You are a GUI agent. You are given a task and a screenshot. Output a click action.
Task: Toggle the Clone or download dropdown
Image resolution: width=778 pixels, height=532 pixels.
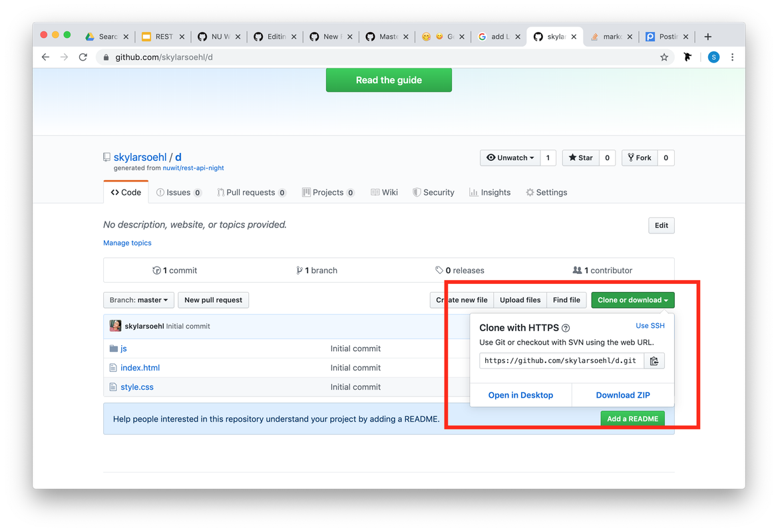(633, 300)
